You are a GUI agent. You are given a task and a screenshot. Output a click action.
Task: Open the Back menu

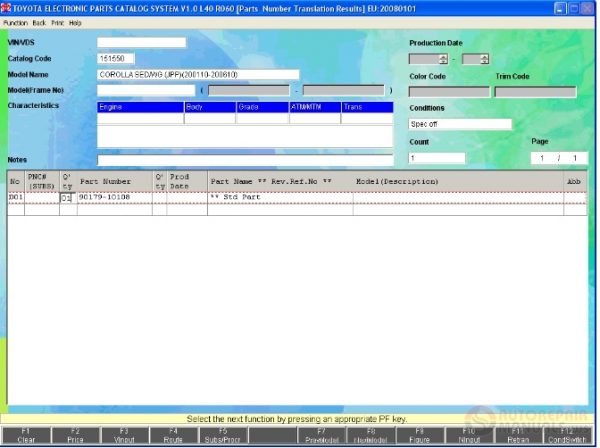point(39,23)
